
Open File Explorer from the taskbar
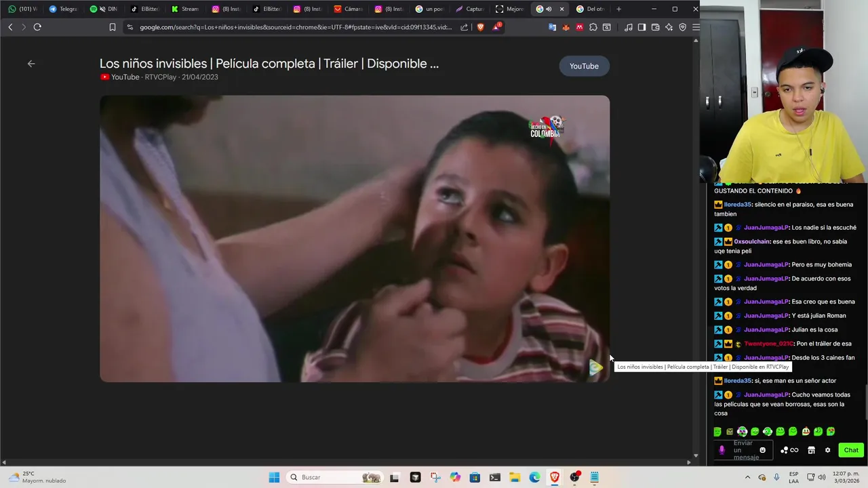pyautogui.click(x=515, y=477)
